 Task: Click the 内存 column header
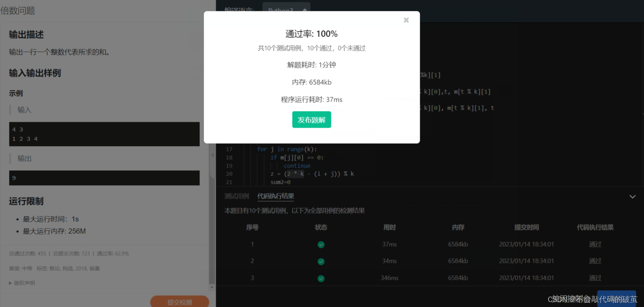[458, 227]
